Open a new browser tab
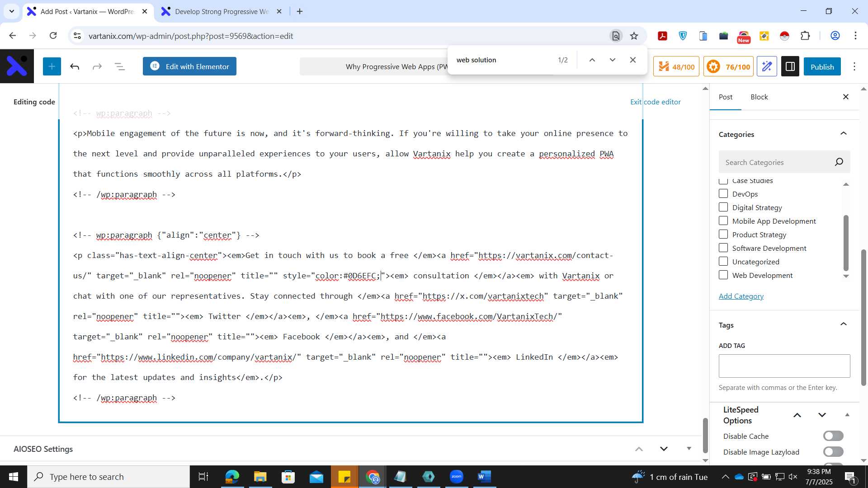The image size is (868, 488). click(x=300, y=11)
